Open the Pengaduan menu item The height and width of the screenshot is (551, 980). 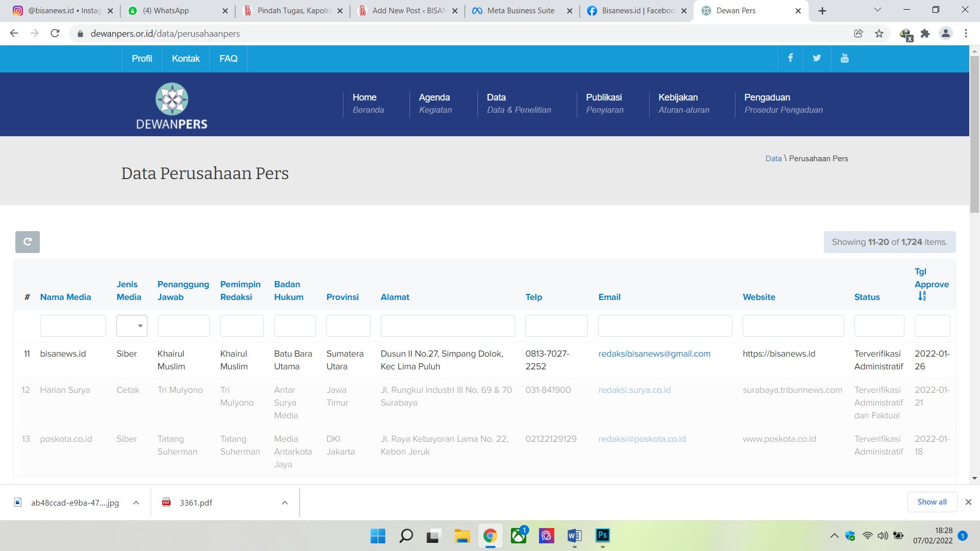(x=767, y=97)
